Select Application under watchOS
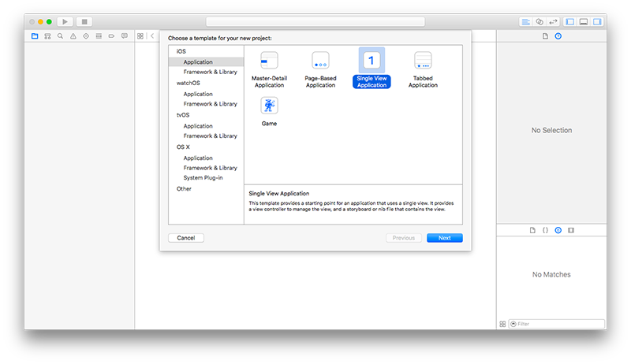Viewport: 631px width, 364px height. tap(198, 94)
